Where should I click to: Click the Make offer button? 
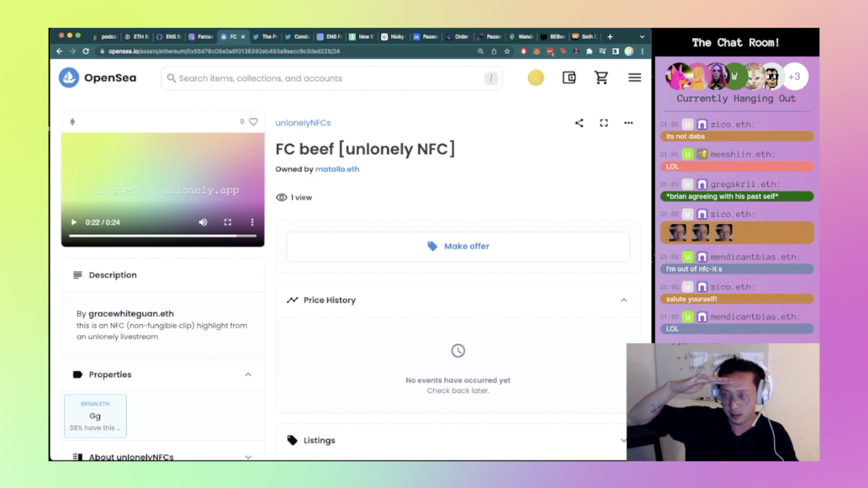click(x=458, y=246)
